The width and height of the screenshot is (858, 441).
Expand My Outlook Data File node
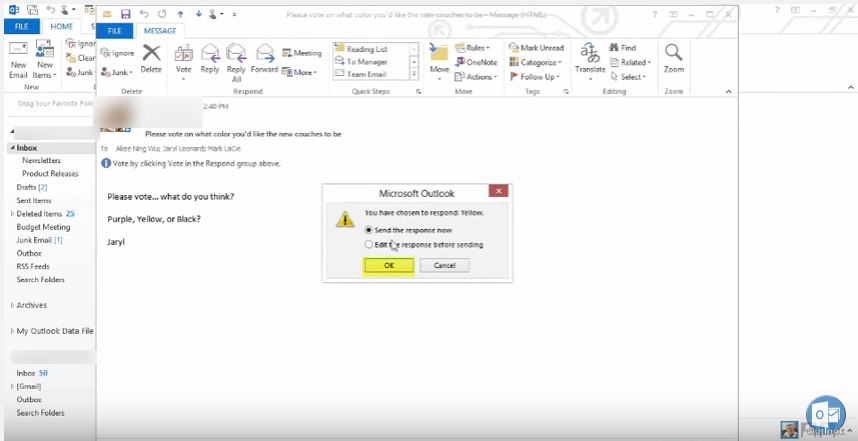point(12,331)
